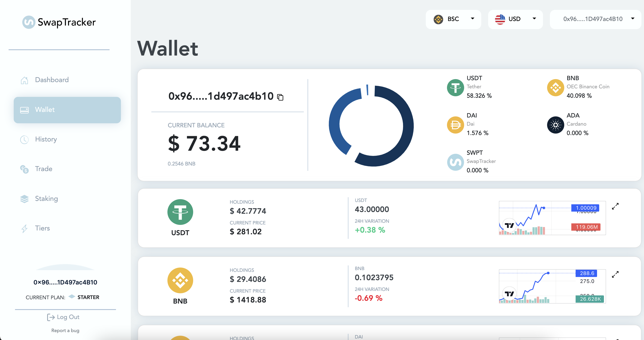644x340 pixels.
Task: Open the History page
Action: click(46, 139)
